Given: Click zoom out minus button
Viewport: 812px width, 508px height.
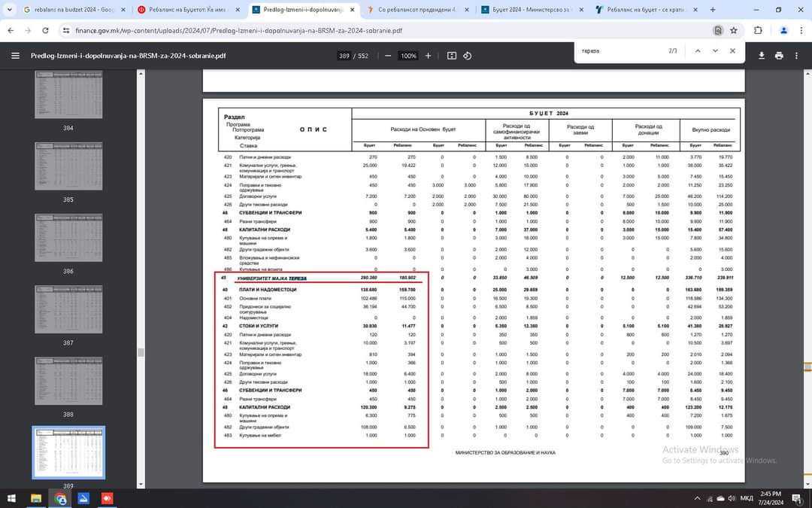Looking at the screenshot, I should coord(388,56).
